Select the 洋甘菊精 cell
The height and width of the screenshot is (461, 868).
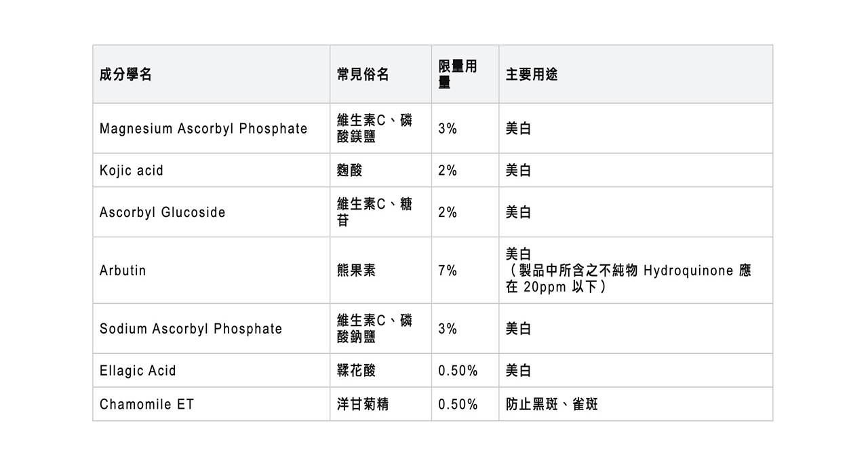pos(363,405)
